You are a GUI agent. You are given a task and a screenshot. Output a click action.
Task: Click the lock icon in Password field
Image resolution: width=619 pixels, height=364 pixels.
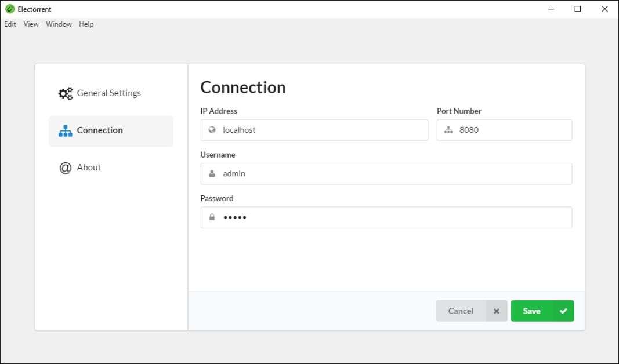coord(212,217)
